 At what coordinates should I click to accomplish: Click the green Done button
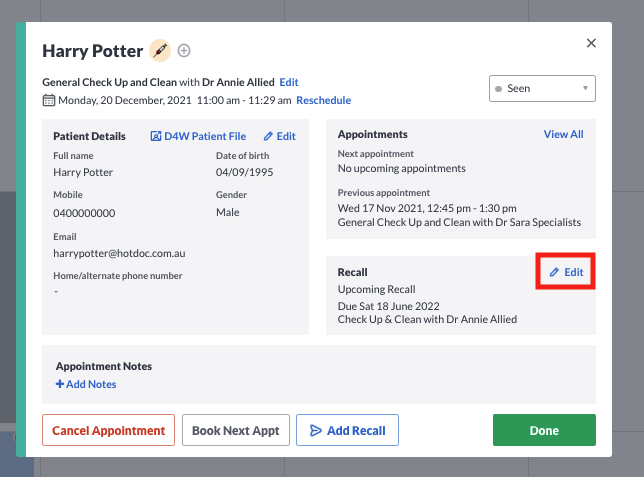[544, 430]
